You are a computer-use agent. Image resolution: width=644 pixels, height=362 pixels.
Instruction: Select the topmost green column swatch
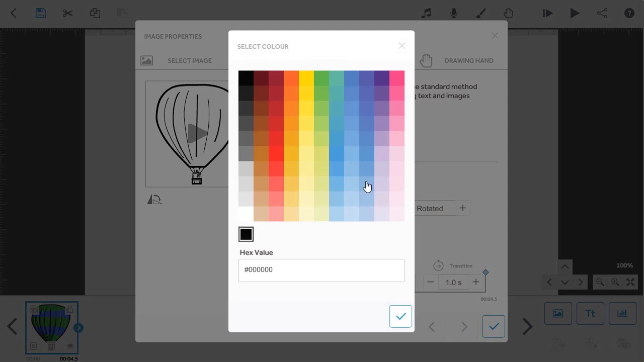point(321,78)
